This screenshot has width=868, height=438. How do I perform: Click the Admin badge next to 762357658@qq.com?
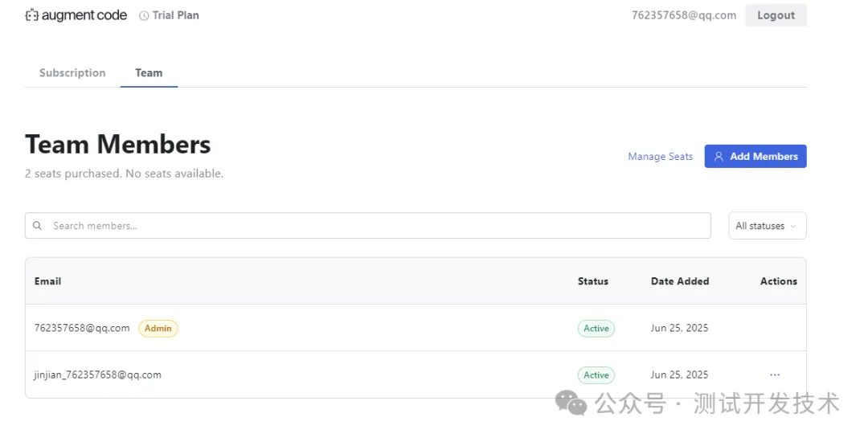tap(158, 328)
